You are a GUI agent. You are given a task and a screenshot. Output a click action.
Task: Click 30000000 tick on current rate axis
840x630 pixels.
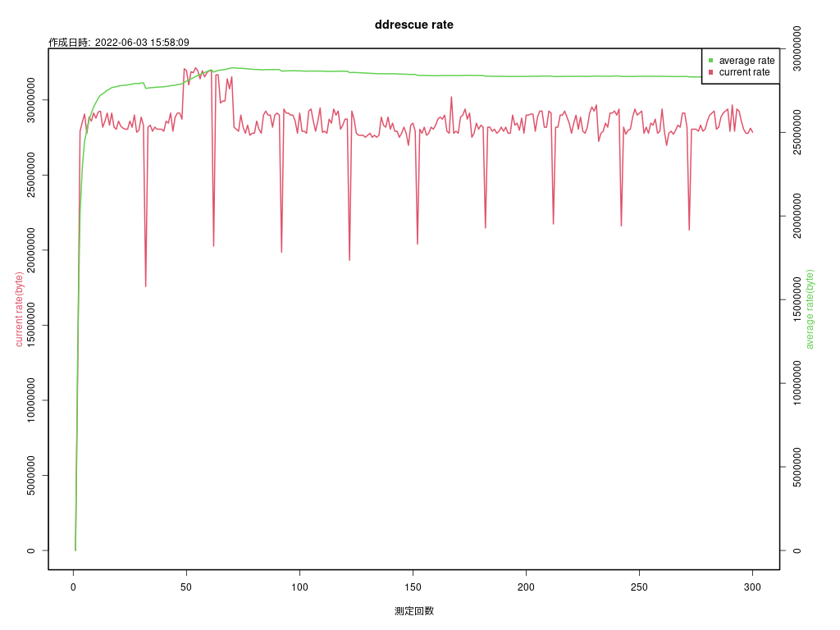(30, 99)
